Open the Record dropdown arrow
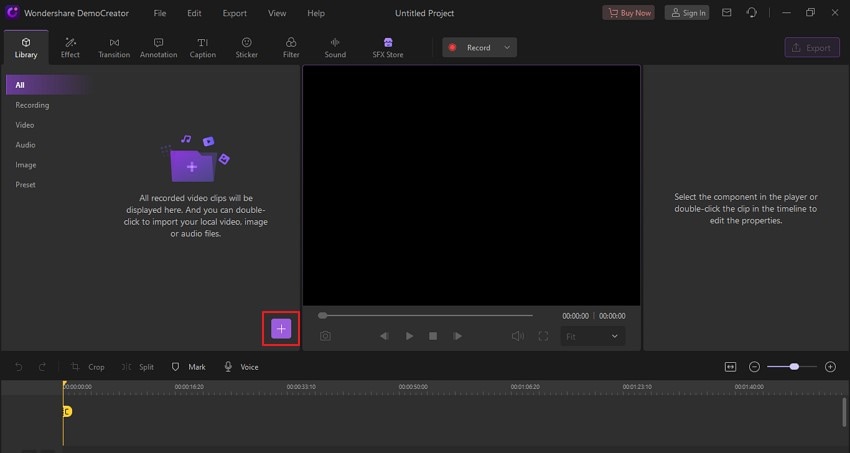This screenshot has height=453, width=850. point(507,48)
